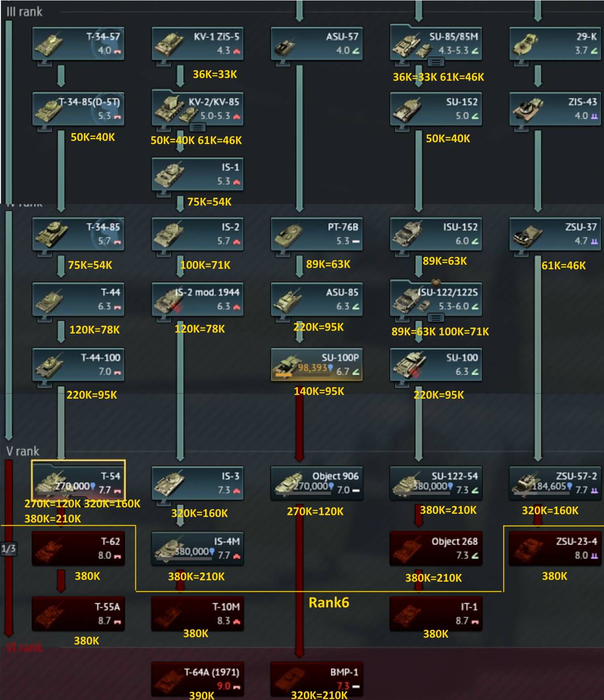Click the SU-100P research progress bar

pyautogui.click(x=303, y=375)
